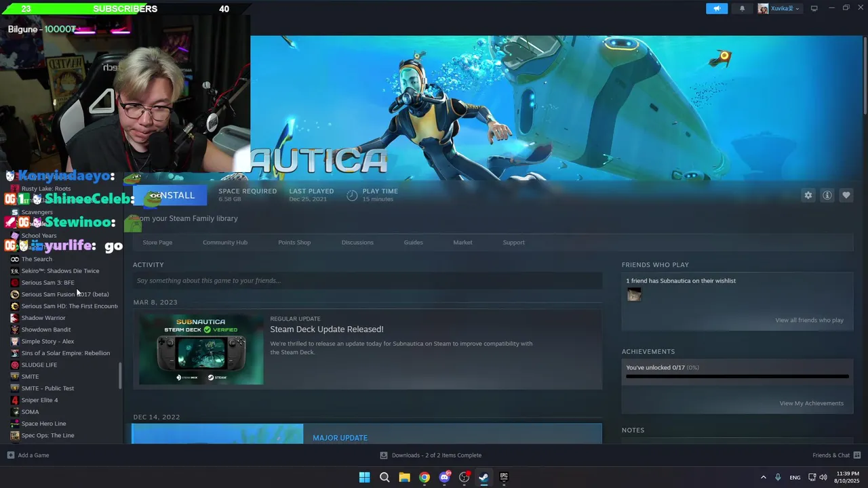Open the Market tab

point(462,243)
